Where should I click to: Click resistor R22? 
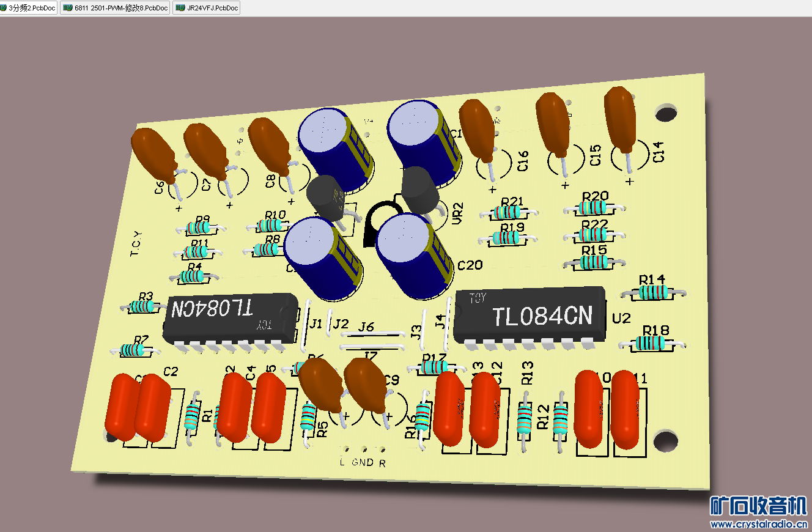tap(593, 234)
